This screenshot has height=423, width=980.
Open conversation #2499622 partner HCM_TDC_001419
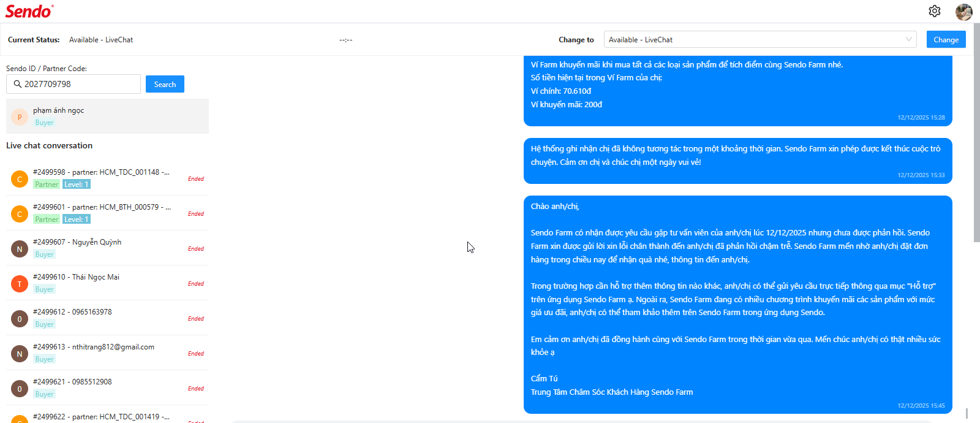(107, 416)
